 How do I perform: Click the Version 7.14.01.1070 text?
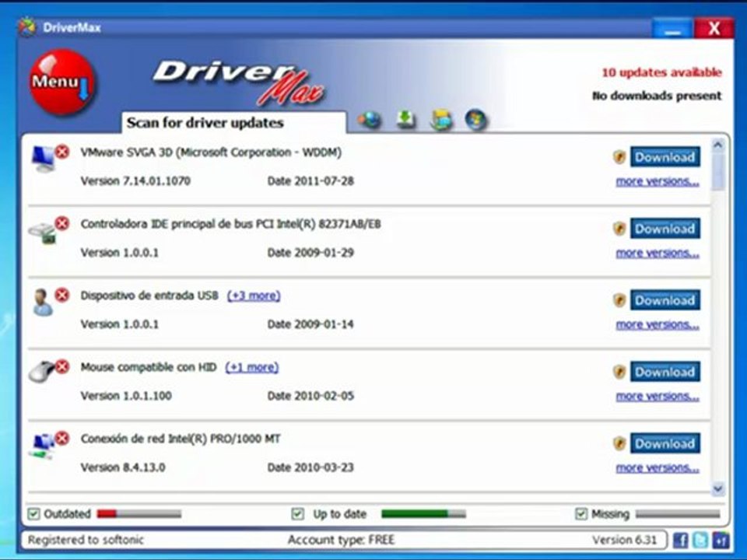coord(135,181)
